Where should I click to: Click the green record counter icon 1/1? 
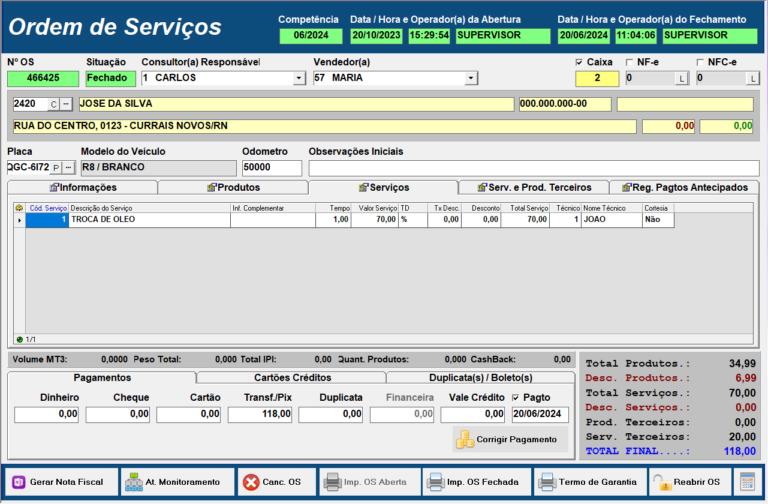click(20, 339)
